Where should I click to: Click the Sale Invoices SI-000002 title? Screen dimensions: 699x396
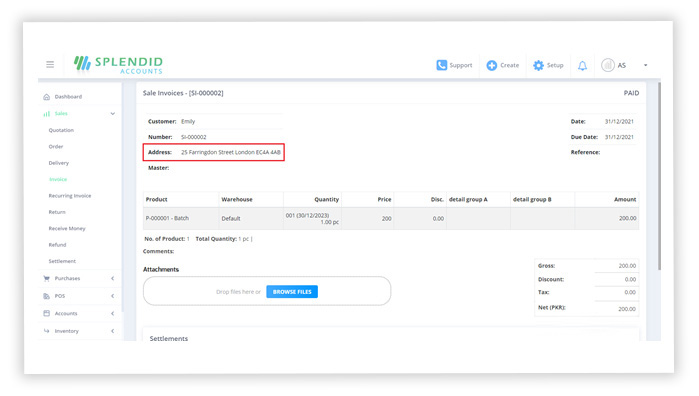click(x=183, y=93)
